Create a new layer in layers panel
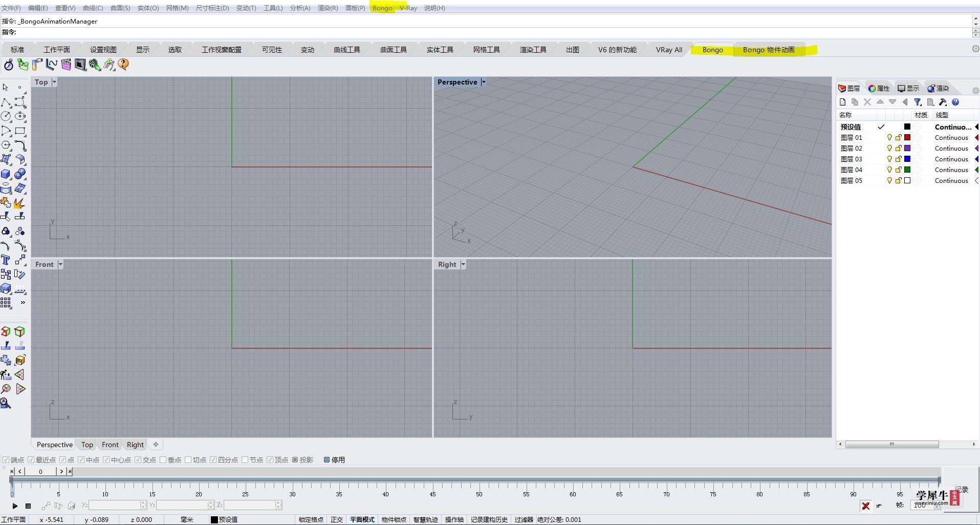The height and width of the screenshot is (525, 980). pyautogui.click(x=842, y=102)
